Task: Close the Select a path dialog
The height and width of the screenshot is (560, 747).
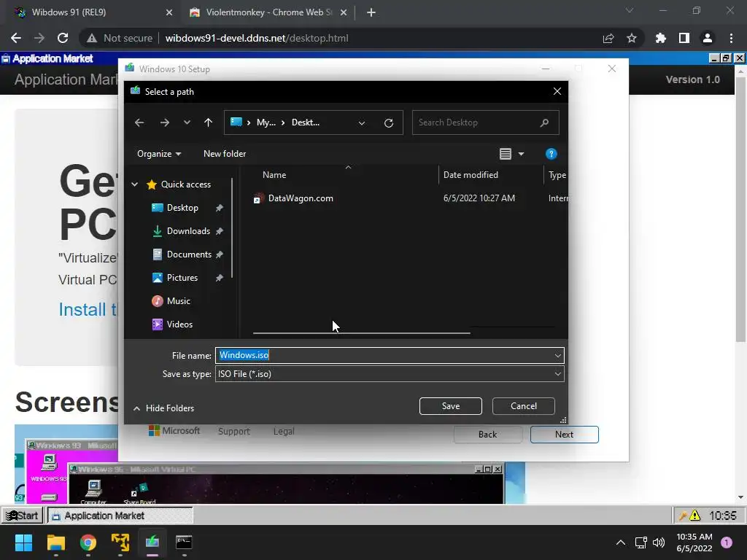Action: (x=557, y=91)
